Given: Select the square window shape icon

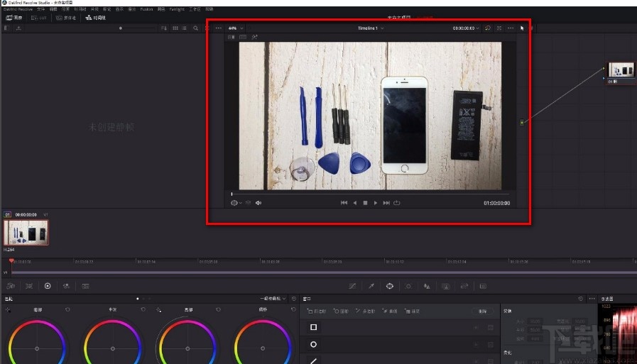Looking at the screenshot, I should (x=313, y=327).
